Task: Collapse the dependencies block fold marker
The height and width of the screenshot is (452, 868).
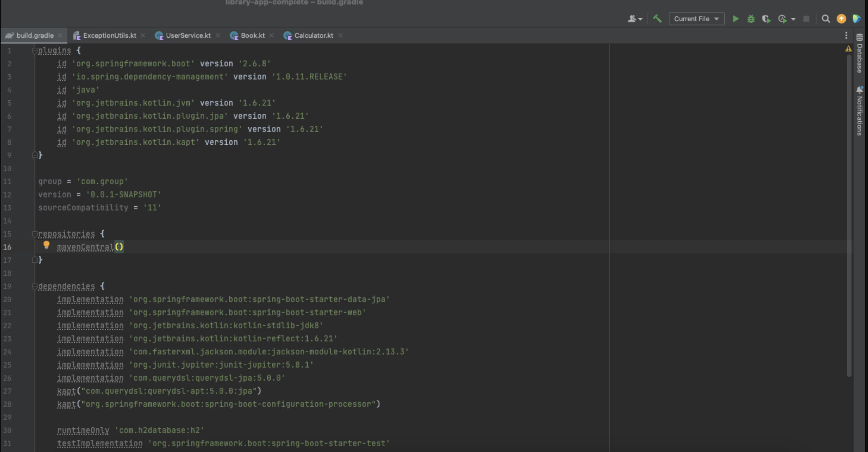Action: [x=34, y=286]
